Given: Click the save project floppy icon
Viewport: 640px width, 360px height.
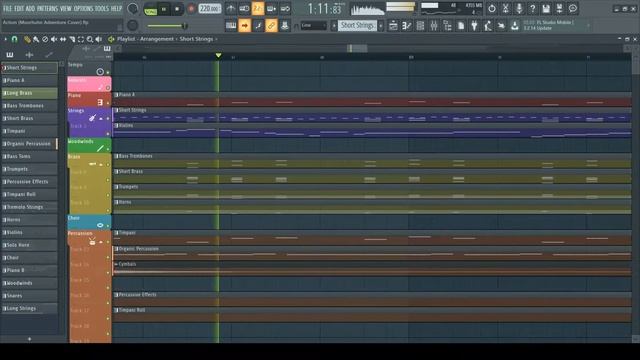Looking at the screenshot, I should point(546,9).
